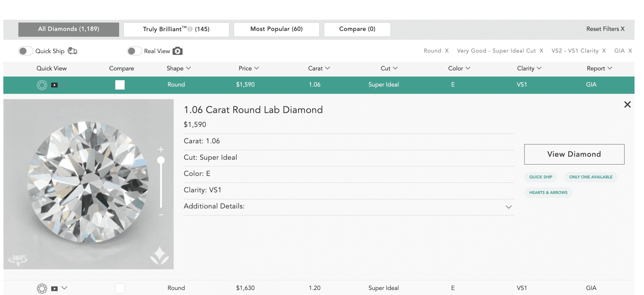Zoom in with the plus icon
644x295 pixels.
click(x=161, y=149)
